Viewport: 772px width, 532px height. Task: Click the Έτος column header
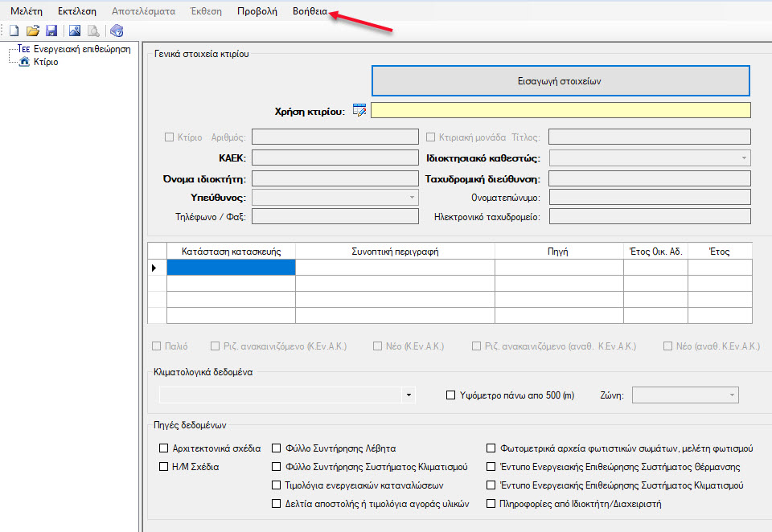pos(720,251)
